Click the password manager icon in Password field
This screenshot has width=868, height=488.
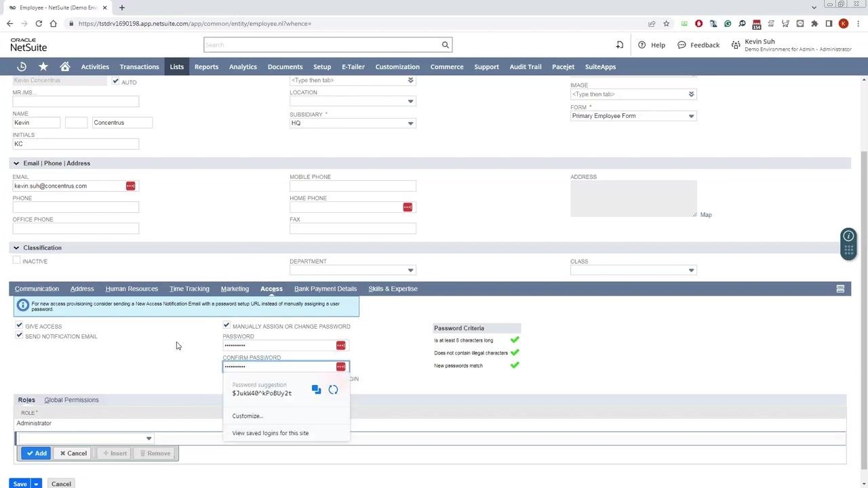click(340, 346)
